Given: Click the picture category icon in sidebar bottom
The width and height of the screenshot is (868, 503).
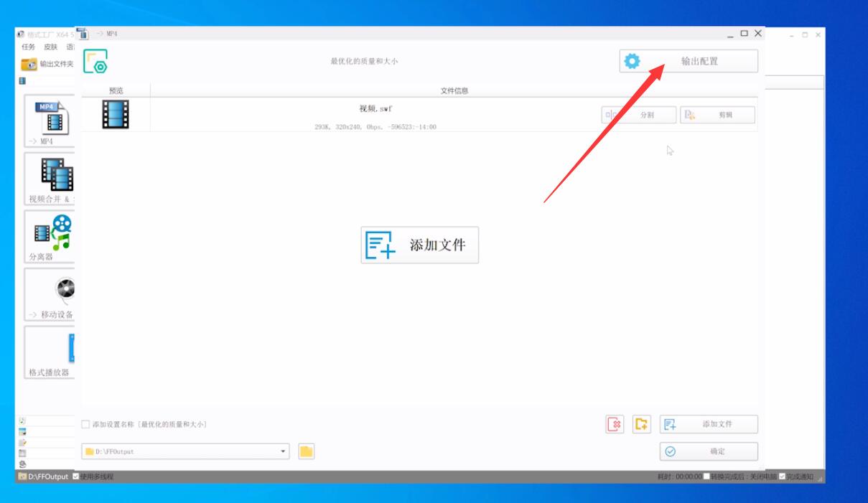Looking at the screenshot, I should 22,431.
